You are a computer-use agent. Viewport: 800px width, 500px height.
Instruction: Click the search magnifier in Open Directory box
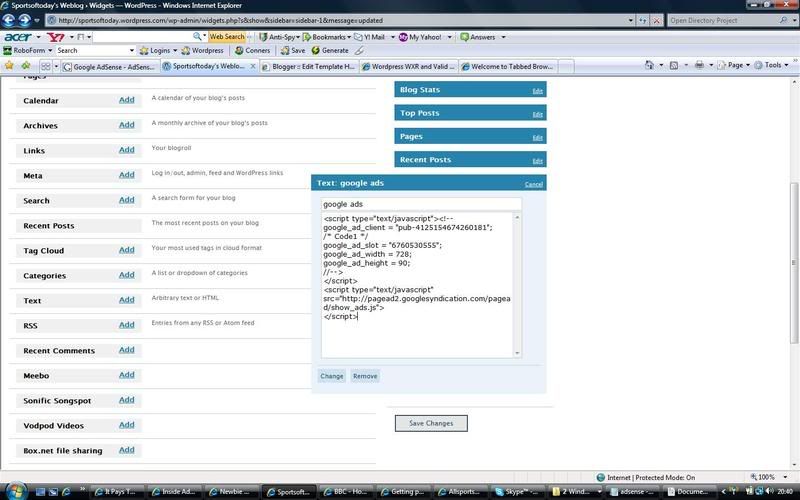click(783, 20)
